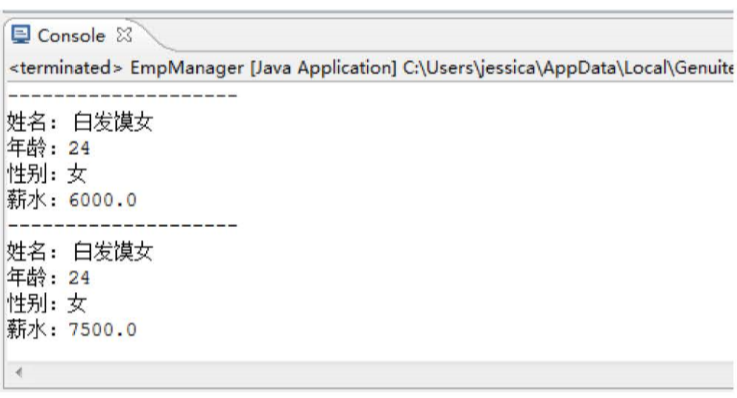
Task: Click the 性别: 女 line of the 6000.0 record
Action: pyautogui.click(x=47, y=174)
